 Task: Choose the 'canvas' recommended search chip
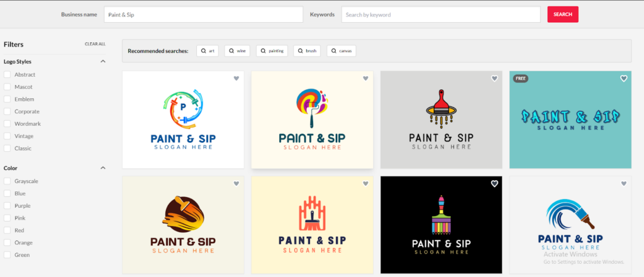341,50
